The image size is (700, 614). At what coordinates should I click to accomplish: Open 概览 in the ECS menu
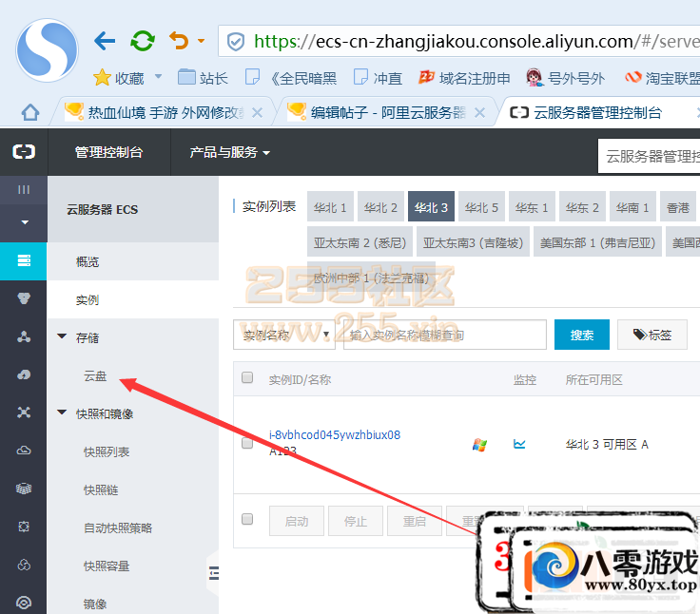coord(87,261)
